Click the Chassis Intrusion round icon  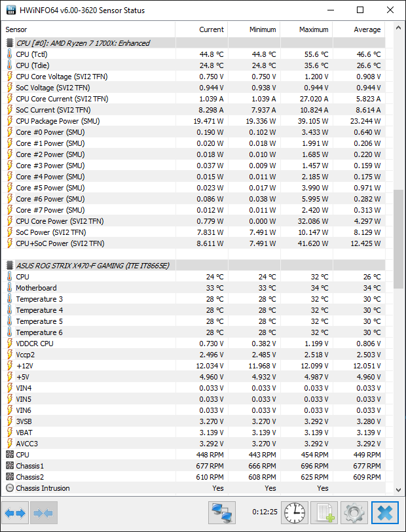(x=10, y=488)
